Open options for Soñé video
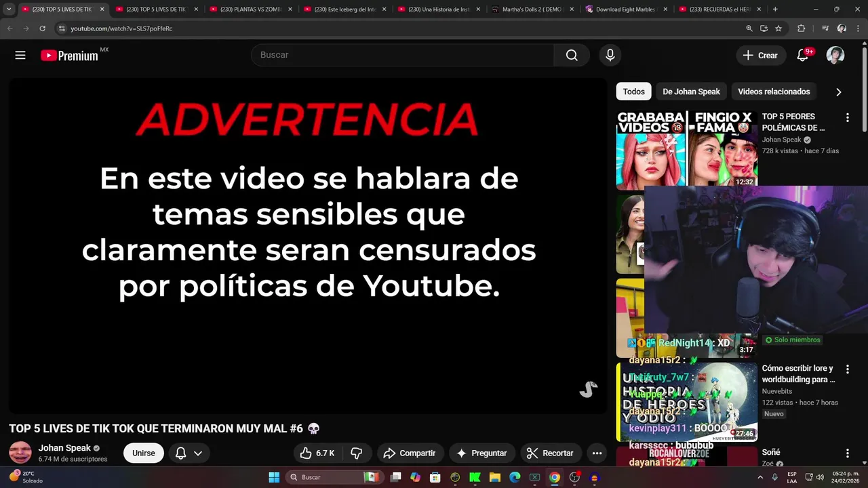The width and height of the screenshot is (868, 488). 847,453
